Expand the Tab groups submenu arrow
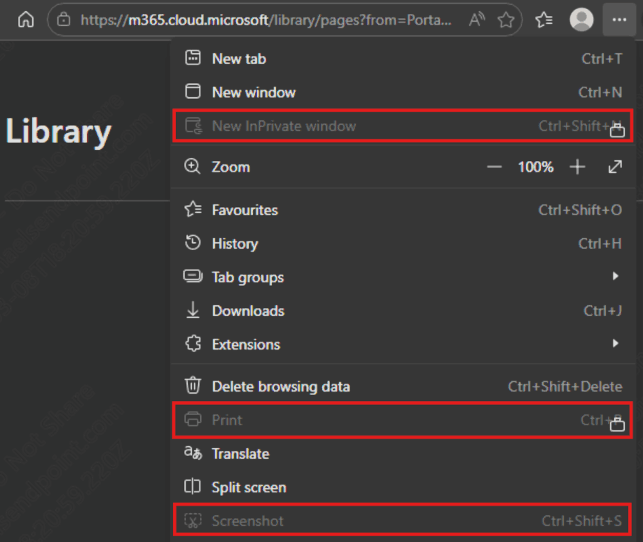Image resolution: width=643 pixels, height=542 pixels. (615, 277)
